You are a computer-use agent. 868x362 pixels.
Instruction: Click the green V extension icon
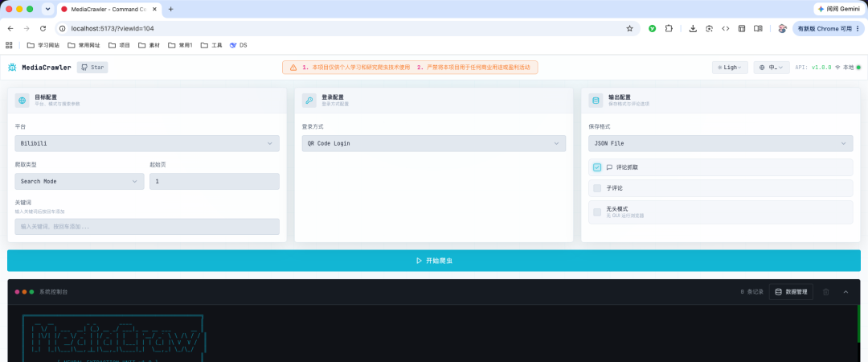652,28
